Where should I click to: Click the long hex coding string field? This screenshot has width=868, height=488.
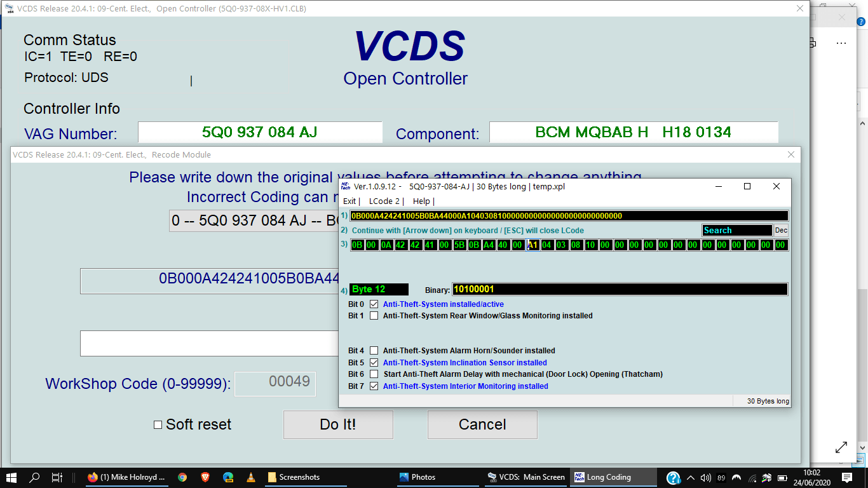[x=569, y=216]
